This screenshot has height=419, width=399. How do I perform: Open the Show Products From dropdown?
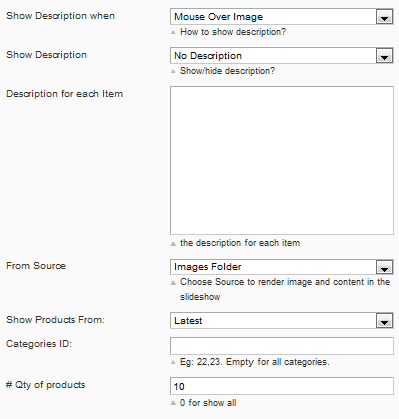click(282, 321)
